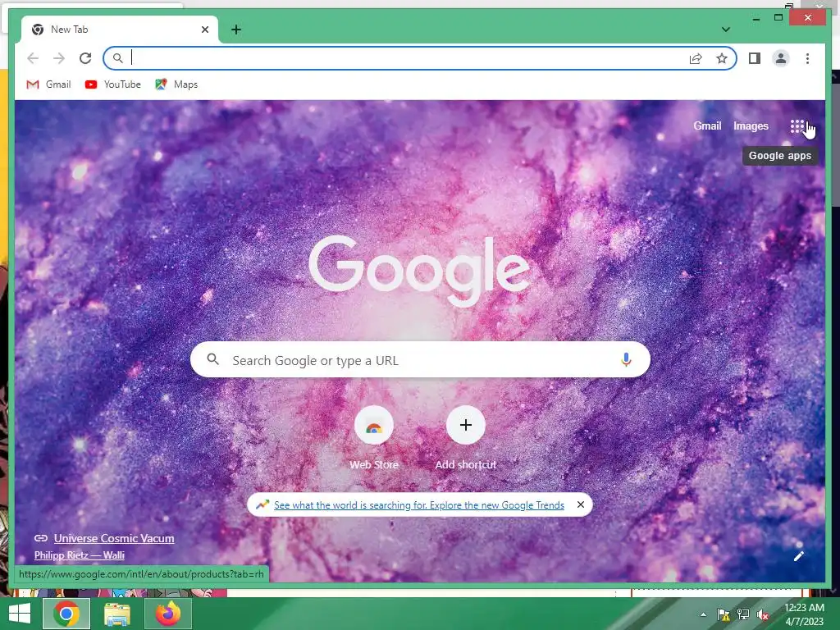Click the magnifier icon in address bar
The height and width of the screenshot is (630, 840).
coord(117,58)
